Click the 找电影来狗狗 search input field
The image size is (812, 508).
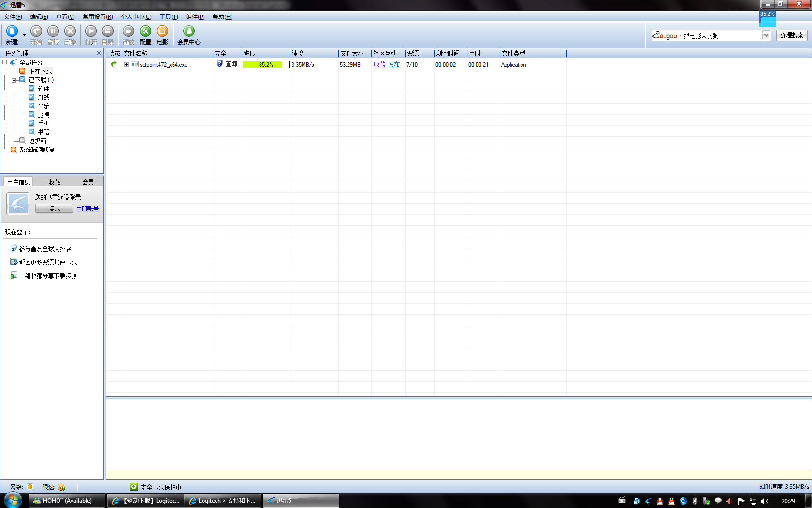tap(722, 35)
